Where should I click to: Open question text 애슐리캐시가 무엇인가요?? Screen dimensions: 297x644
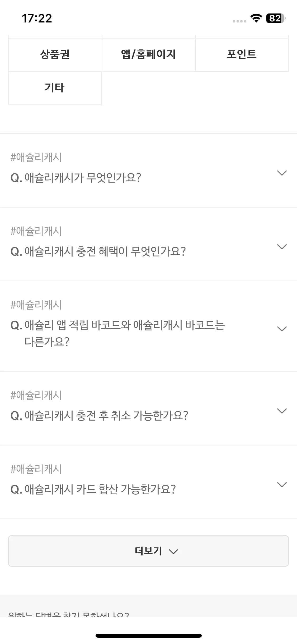pyautogui.click(x=76, y=178)
